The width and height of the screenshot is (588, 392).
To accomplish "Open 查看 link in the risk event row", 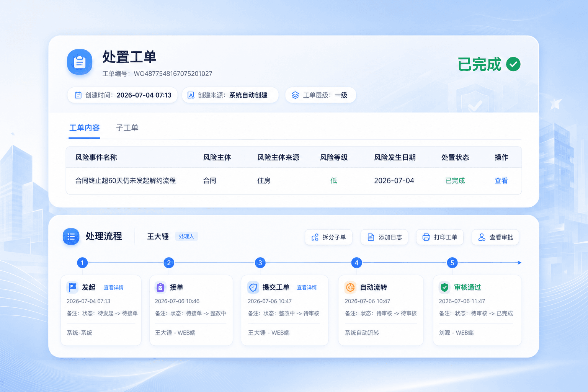I will tap(501, 181).
